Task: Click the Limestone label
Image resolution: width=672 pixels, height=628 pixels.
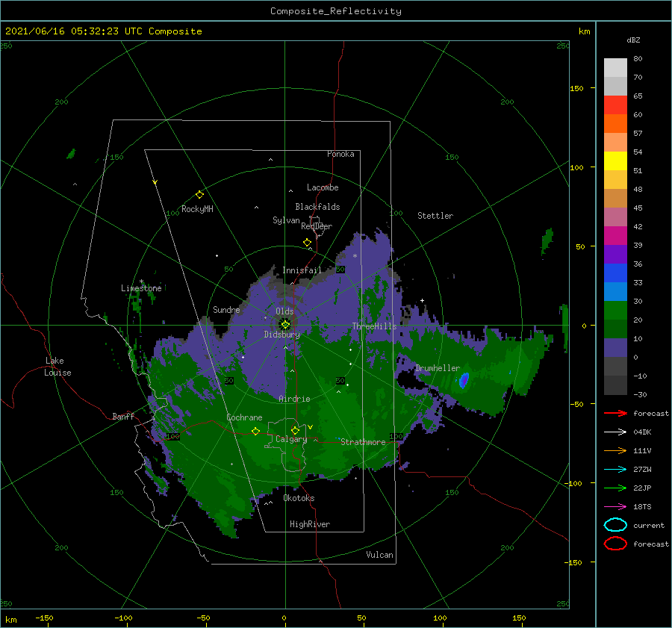Action: tap(141, 288)
